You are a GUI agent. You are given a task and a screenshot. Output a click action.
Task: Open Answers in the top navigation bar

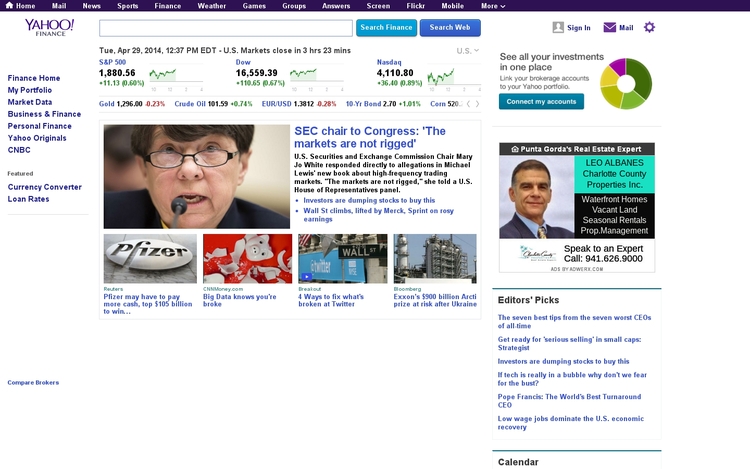tap(336, 6)
